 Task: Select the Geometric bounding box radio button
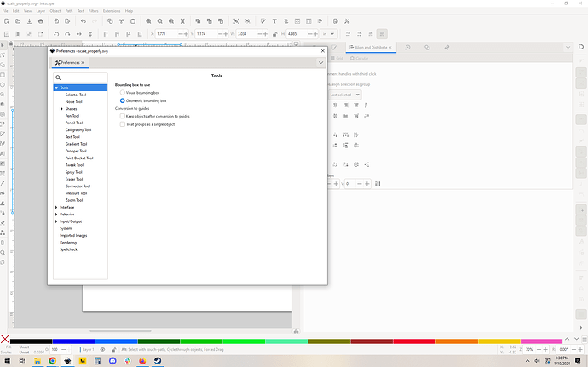pyautogui.click(x=122, y=100)
